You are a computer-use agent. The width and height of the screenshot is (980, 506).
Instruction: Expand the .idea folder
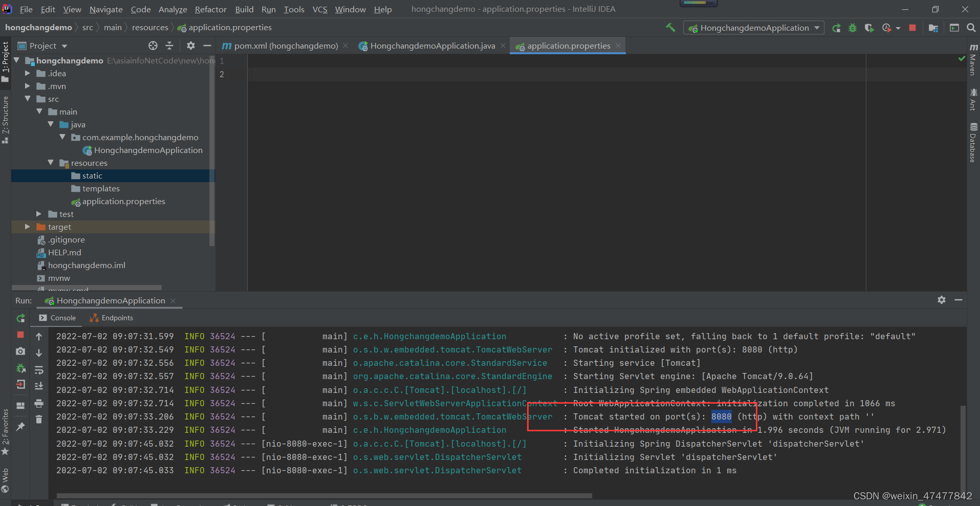(28, 73)
